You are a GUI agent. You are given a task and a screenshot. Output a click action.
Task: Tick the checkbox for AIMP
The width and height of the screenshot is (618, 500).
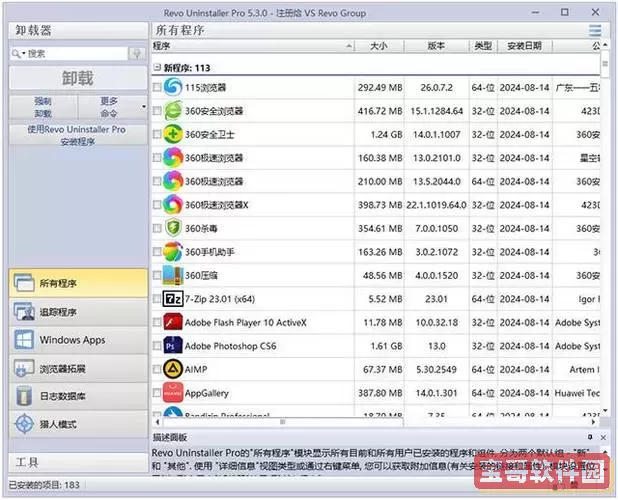(x=157, y=369)
